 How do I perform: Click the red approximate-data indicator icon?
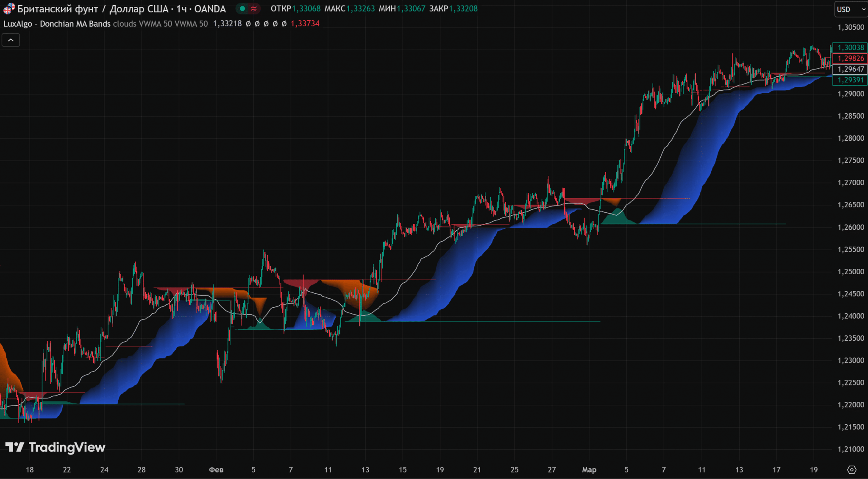(x=254, y=8)
